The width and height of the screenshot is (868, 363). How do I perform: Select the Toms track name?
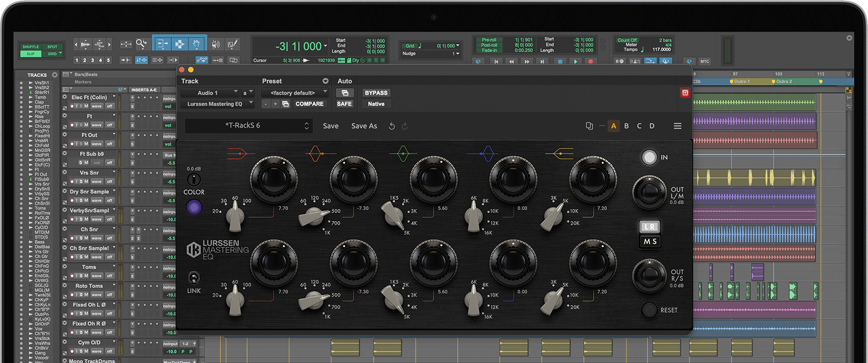click(x=90, y=266)
